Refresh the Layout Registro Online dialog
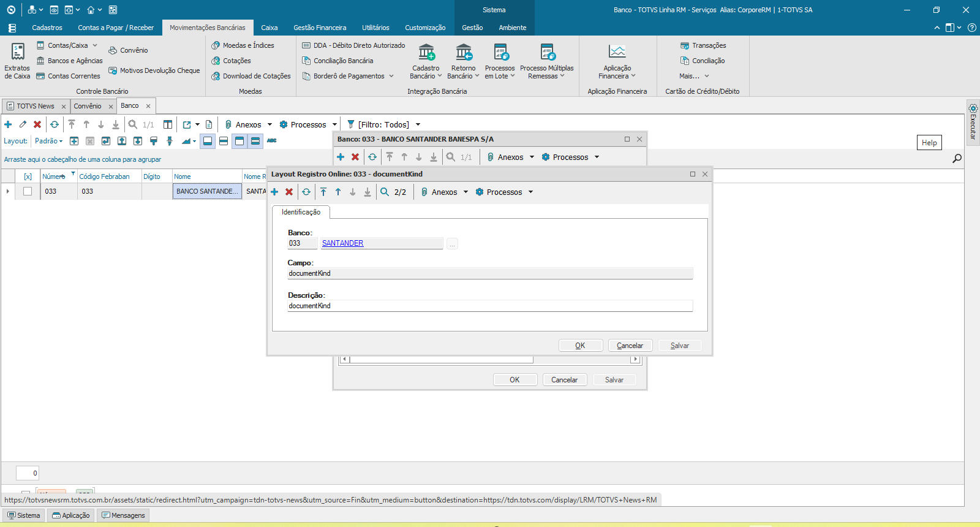The height and width of the screenshot is (527, 980). pyautogui.click(x=306, y=192)
